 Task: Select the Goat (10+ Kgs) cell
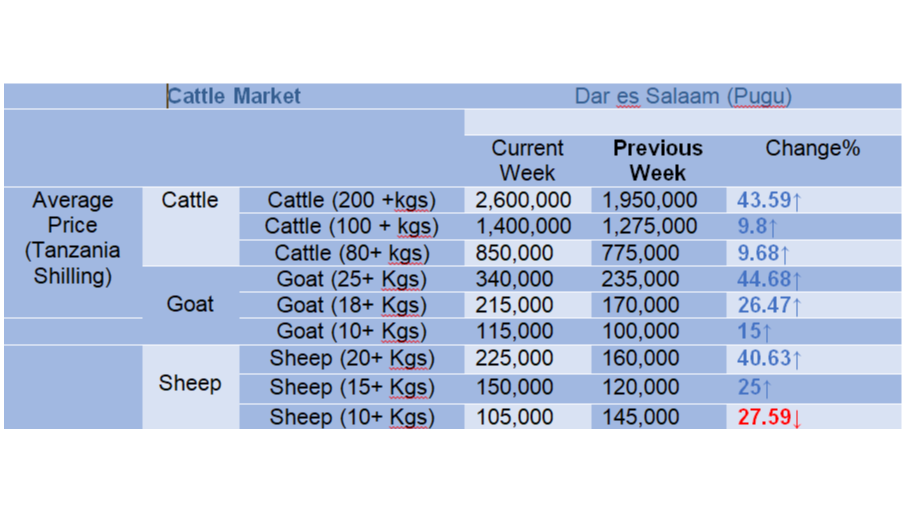[352, 331]
